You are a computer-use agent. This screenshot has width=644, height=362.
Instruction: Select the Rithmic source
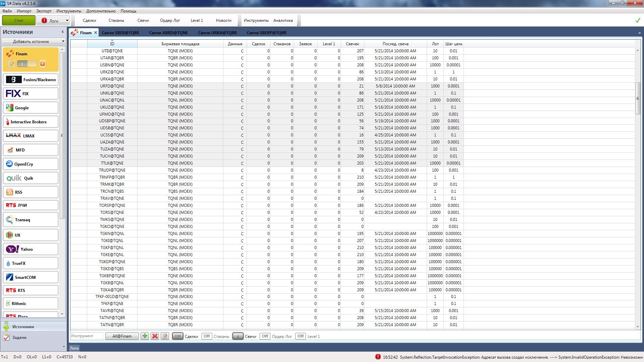(31, 304)
